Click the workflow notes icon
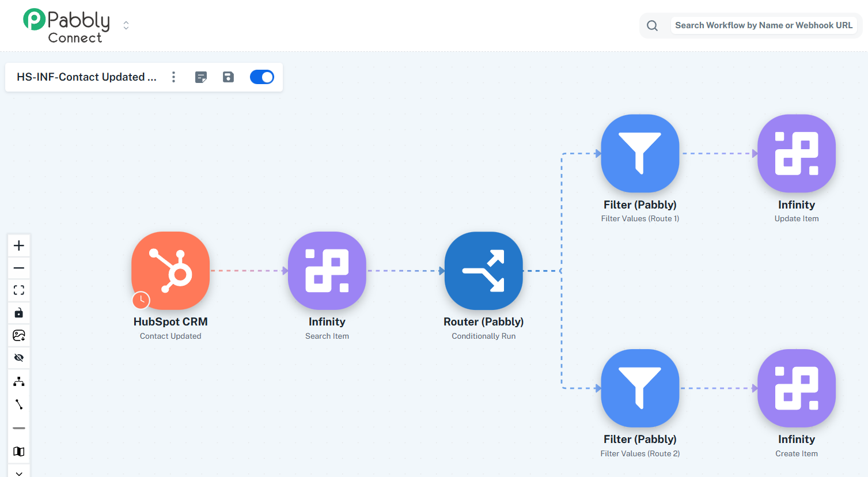 click(201, 77)
